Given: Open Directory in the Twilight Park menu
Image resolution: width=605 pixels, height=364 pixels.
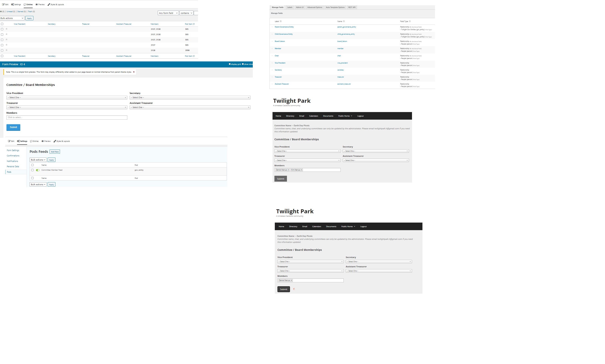Looking at the screenshot, I should click(290, 116).
